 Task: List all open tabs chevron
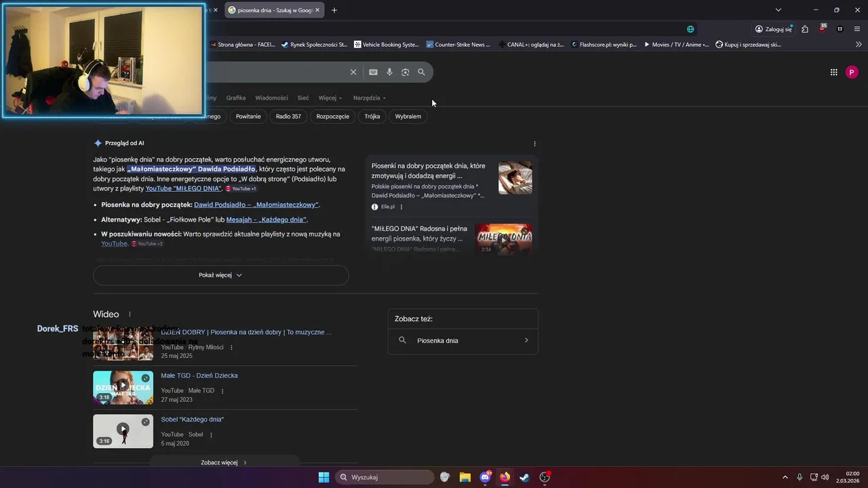[778, 9]
